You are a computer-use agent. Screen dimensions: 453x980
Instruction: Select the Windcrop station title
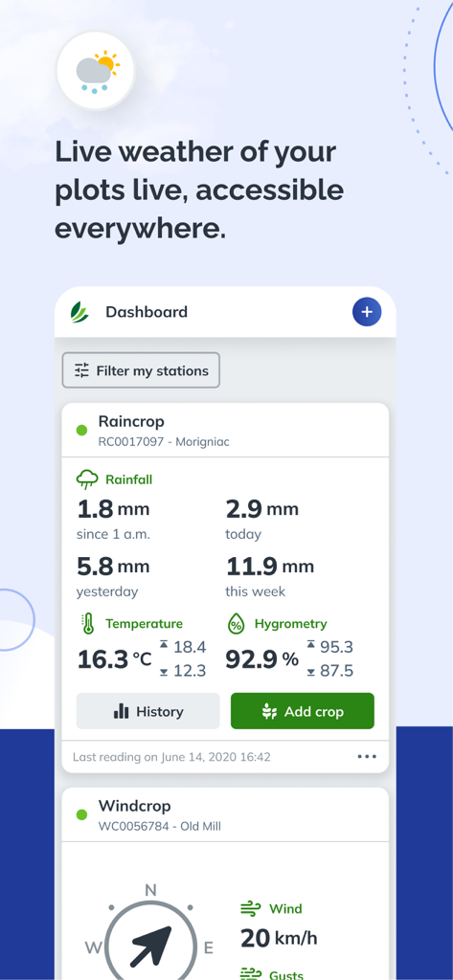point(134,806)
